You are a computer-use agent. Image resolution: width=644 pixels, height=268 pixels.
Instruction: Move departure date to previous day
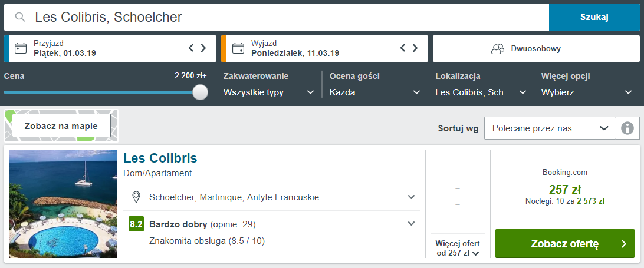(403, 48)
